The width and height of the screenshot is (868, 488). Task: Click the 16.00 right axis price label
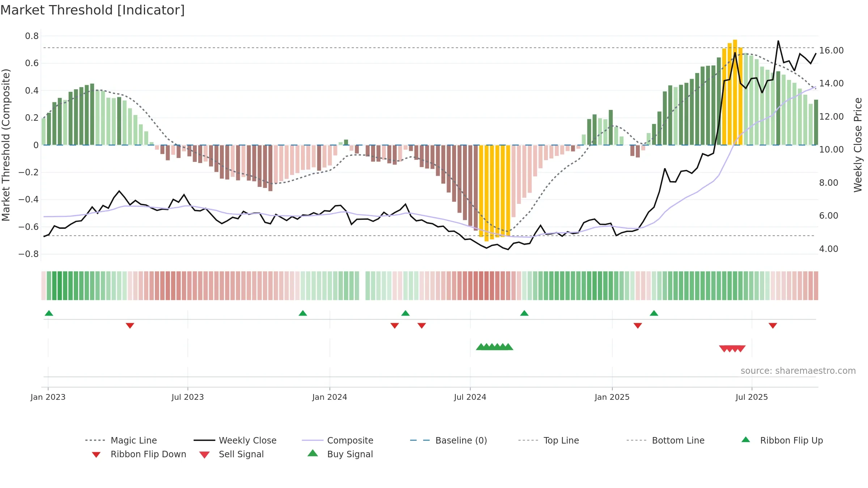(831, 50)
